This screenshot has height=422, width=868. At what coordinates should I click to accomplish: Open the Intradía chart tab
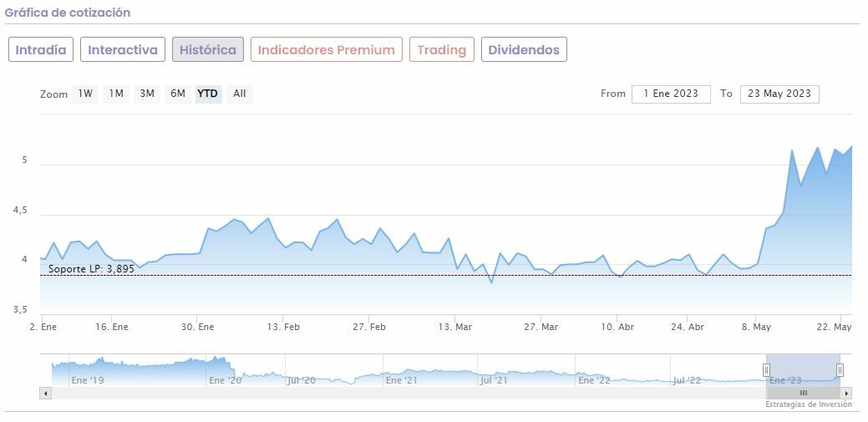click(41, 49)
